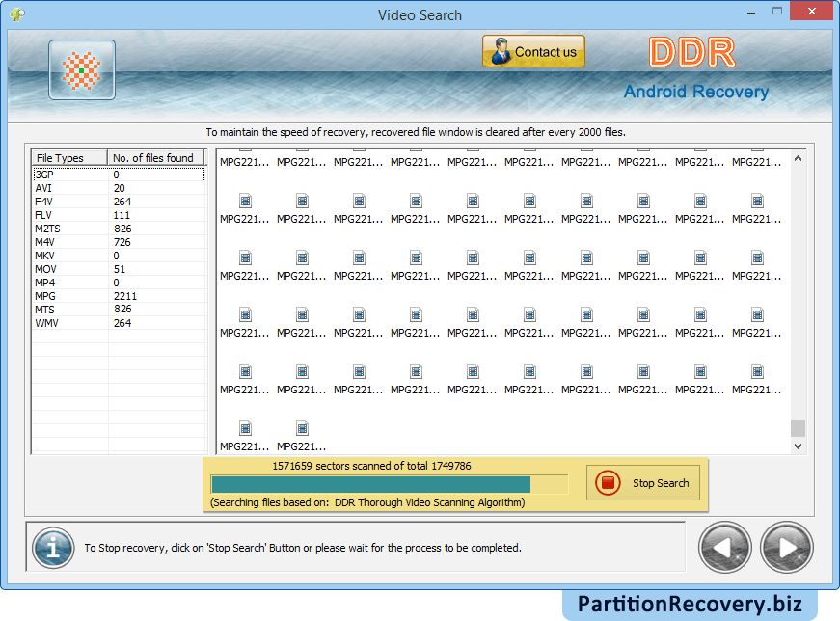Select the AVI file type row
This screenshot has width=840, height=621.
click(x=119, y=188)
